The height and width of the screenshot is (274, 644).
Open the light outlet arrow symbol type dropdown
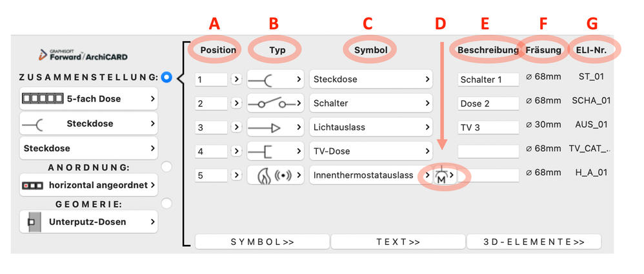[x=275, y=127]
